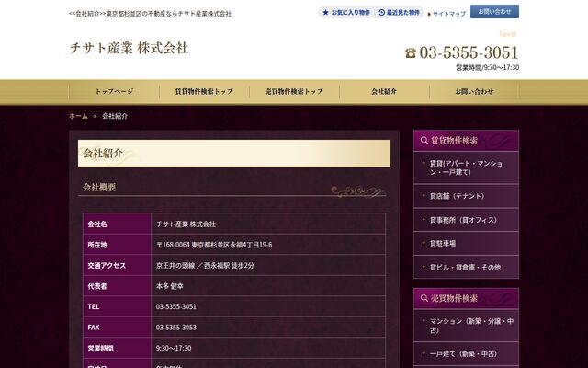Open 最近見た物件 recently viewed list
The height and width of the screenshot is (368, 588).
pyautogui.click(x=399, y=12)
